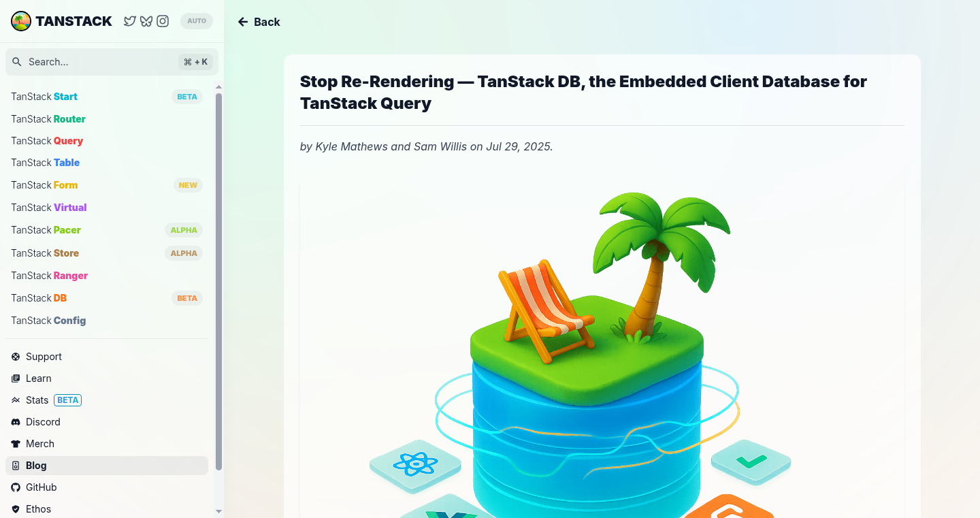Open TanStack Start library
The image size is (980, 518).
click(x=107, y=97)
